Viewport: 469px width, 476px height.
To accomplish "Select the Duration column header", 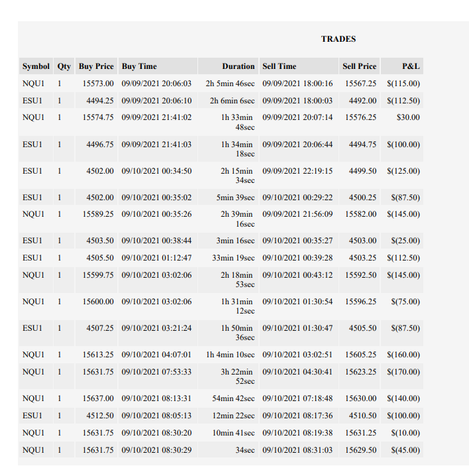I will pyautogui.click(x=228, y=66).
